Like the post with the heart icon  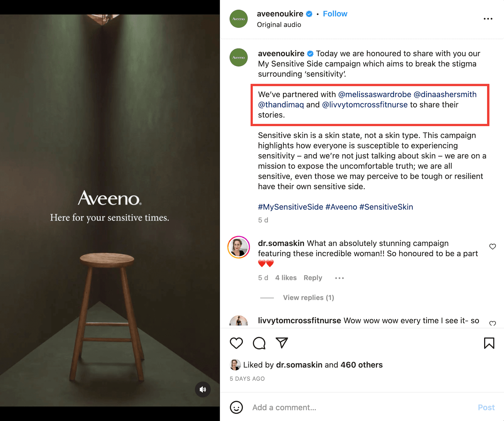click(x=236, y=343)
